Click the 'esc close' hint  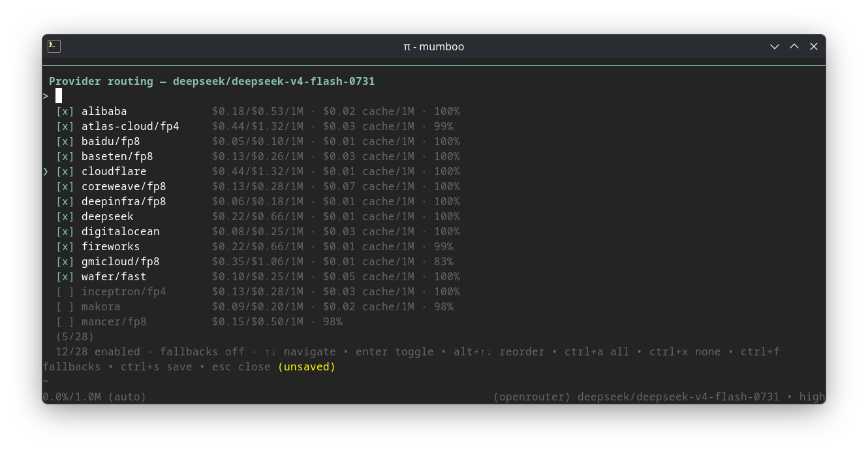point(241,366)
